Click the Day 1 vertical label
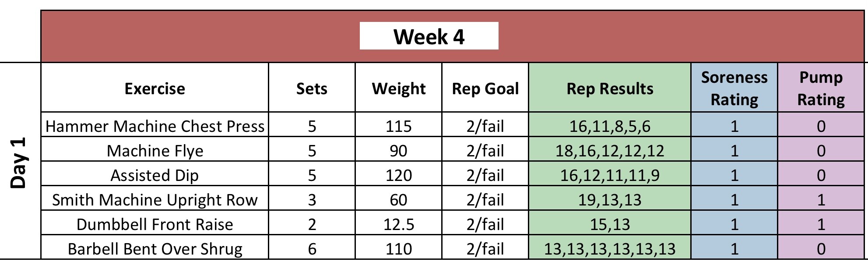The height and width of the screenshot is (262, 868). tap(20, 163)
